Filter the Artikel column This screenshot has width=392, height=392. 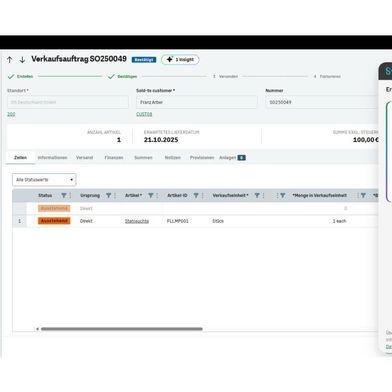coord(151,195)
